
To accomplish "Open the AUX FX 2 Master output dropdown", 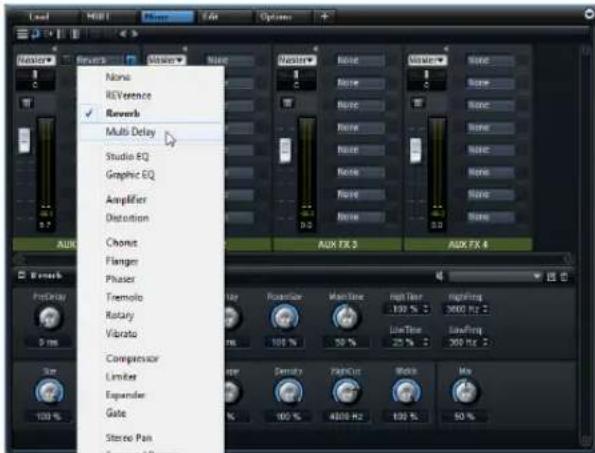I will tap(166, 60).
